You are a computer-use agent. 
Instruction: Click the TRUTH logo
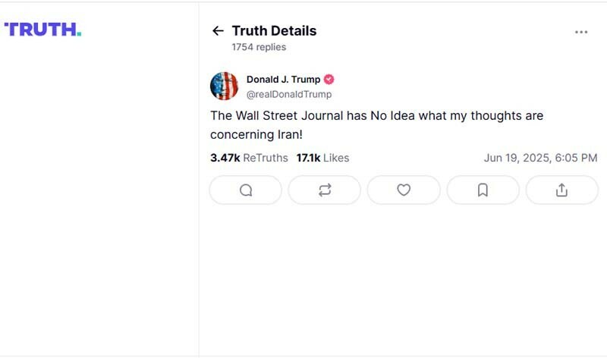point(42,30)
